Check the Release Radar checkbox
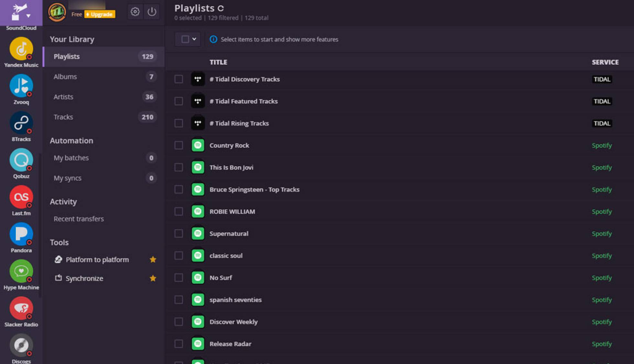 (x=179, y=344)
